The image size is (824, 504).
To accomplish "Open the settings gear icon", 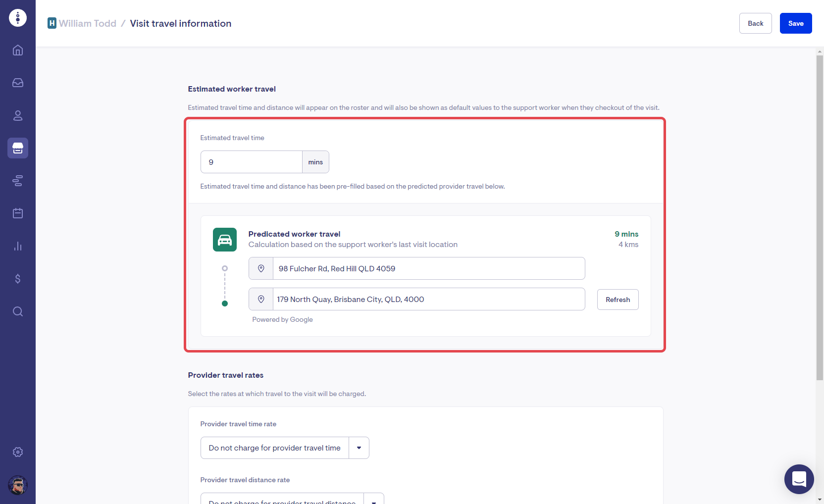I will 18,452.
